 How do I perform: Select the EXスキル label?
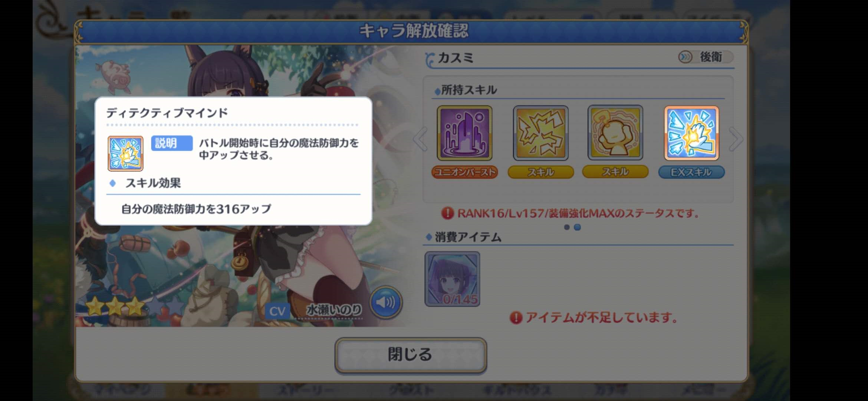click(691, 172)
